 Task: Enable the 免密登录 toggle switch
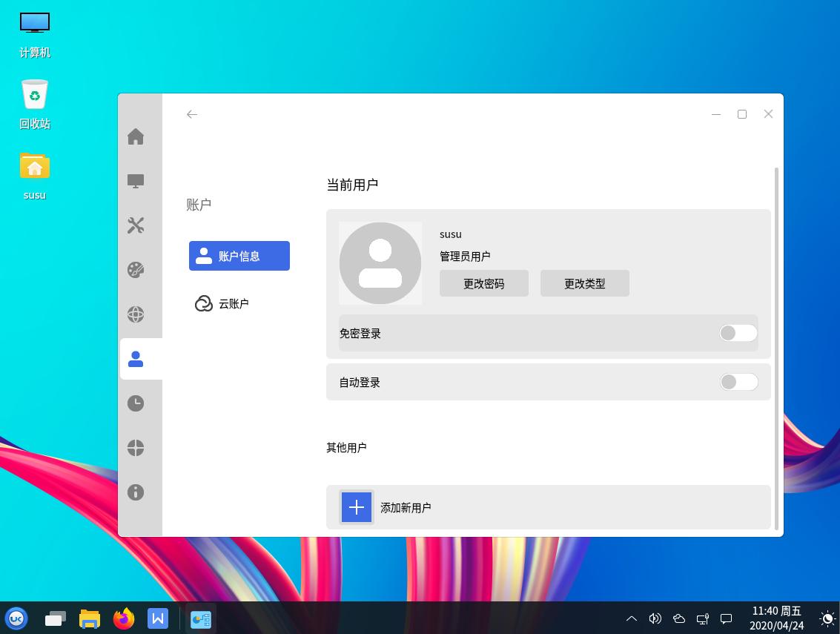[738, 333]
